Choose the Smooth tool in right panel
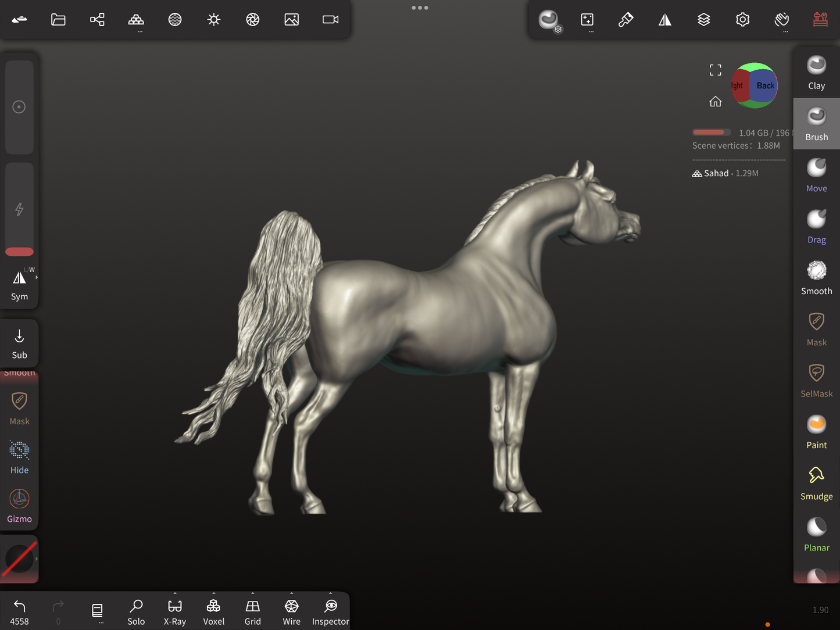Screen dimensions: 840x630 (816, 278)
